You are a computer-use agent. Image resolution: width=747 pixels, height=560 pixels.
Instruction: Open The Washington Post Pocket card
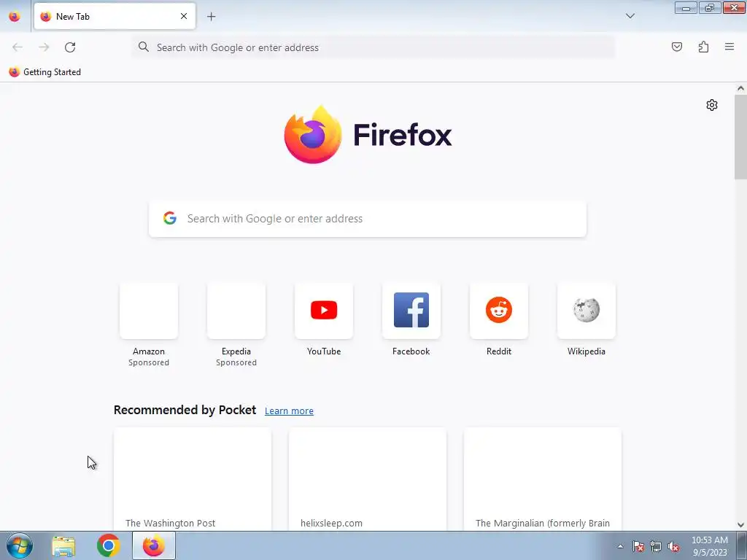tap(193, 479)
